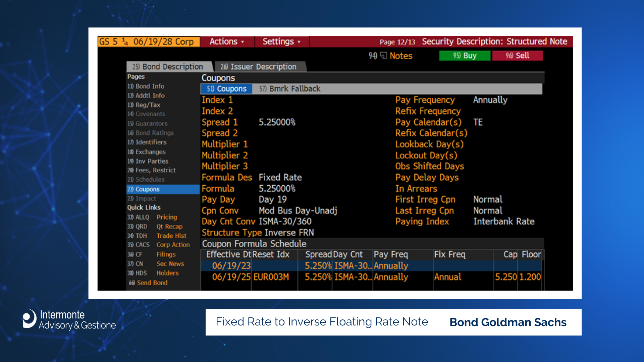
Task: Open the Bond Info page
Action: 146,86
